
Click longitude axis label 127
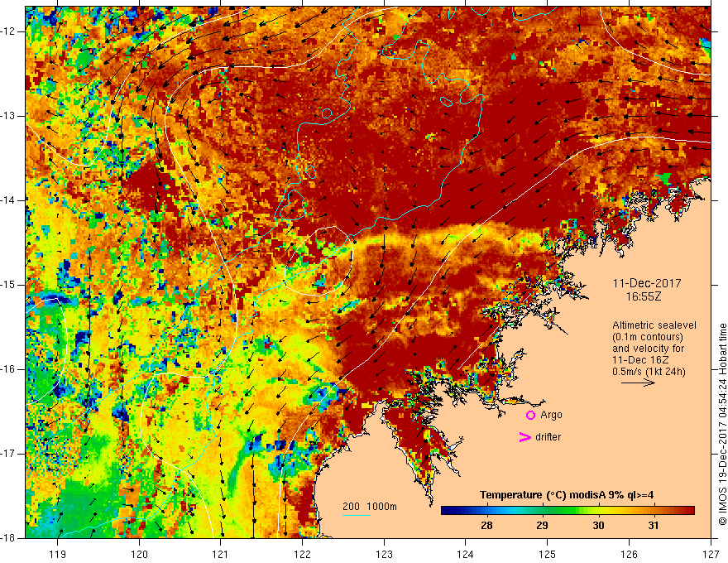point(711,554)
